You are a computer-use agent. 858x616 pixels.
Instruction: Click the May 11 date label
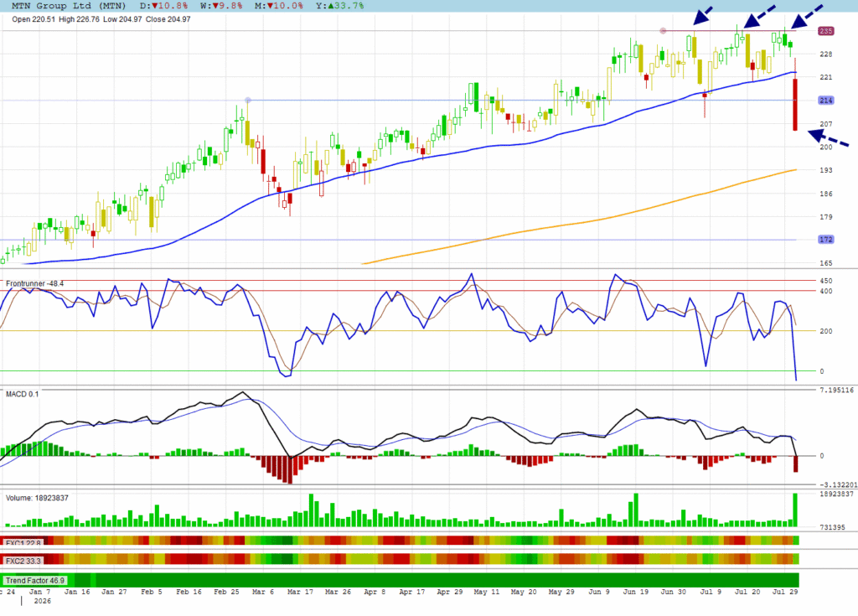pyautogui.click(x=487, y=592)
